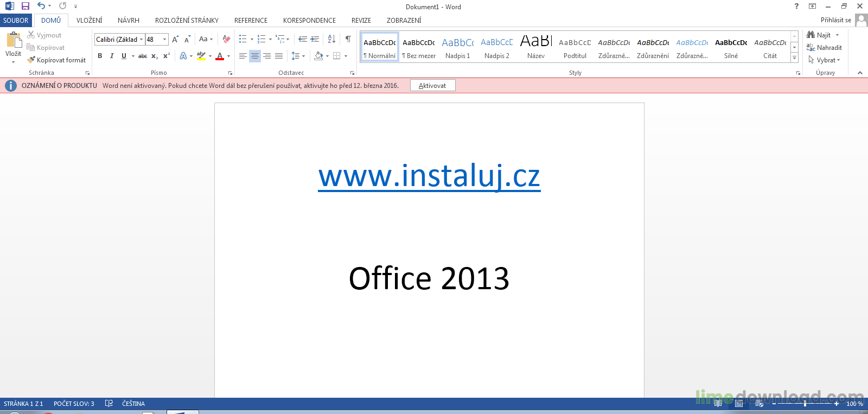Viewport: 868px width, 414px height.
Task: Click the zoom in plus button
Action: click(x=837, y=404)
